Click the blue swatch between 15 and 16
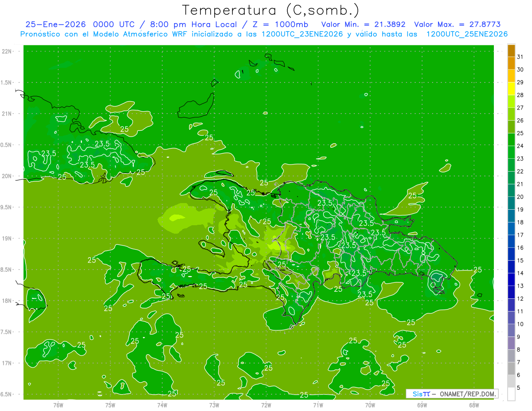Viewport: 532px width, 411px height. (511, 254)
